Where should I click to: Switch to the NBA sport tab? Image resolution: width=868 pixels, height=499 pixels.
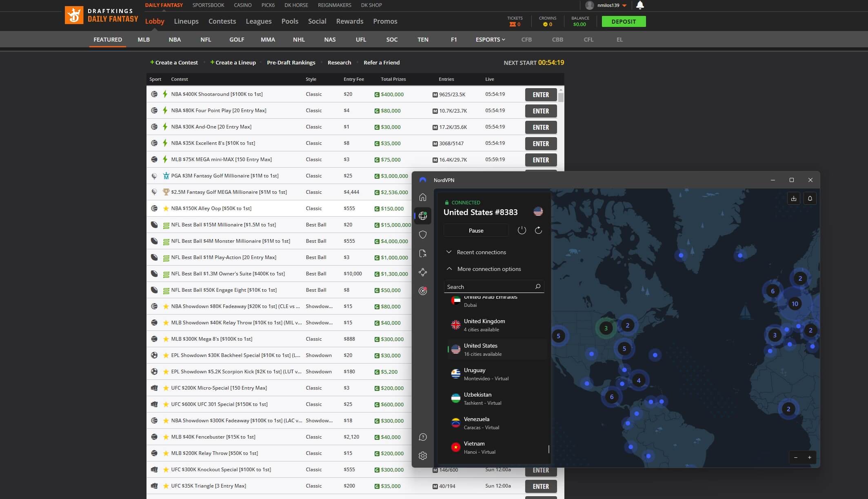175,40
